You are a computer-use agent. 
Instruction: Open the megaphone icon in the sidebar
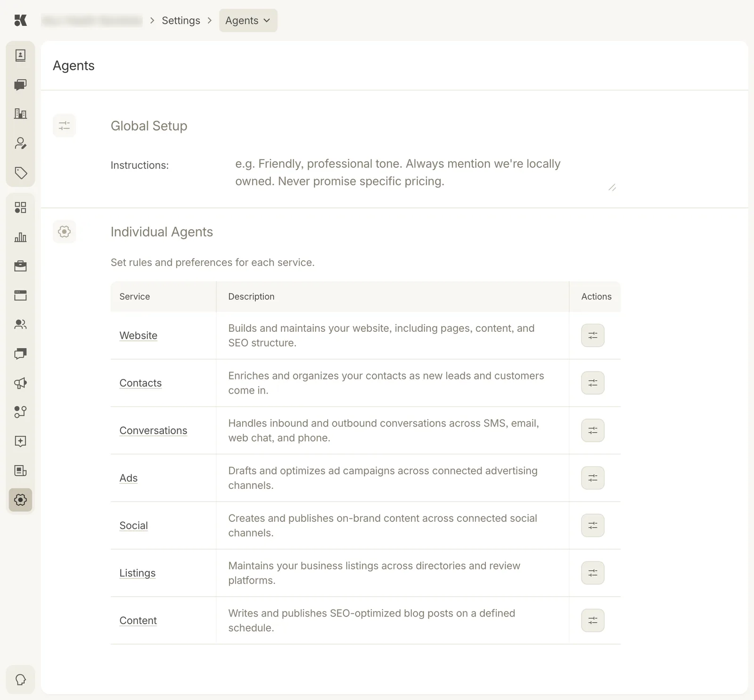coord(20,383)
